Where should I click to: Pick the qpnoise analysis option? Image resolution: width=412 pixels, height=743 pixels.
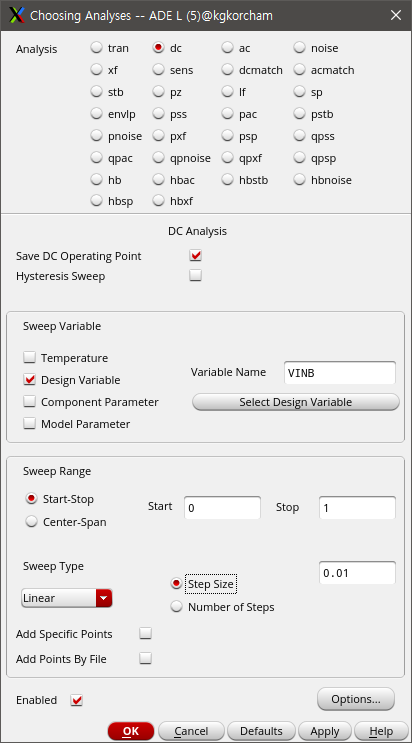pos(159,157)
